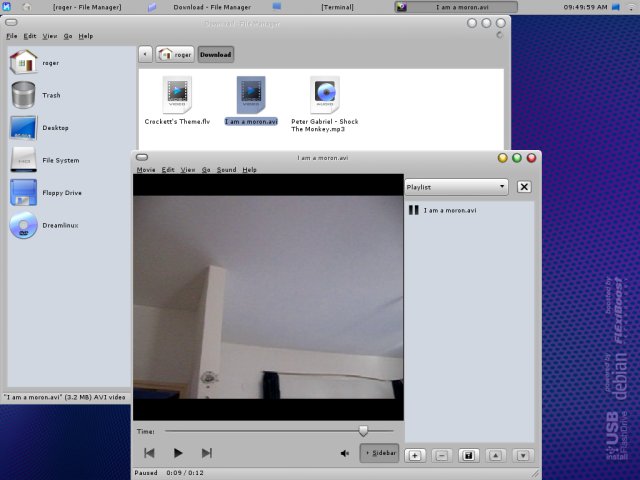Screen dimensions: 640x480
Task: Open Edit menu in file manager
Action: 30,36
